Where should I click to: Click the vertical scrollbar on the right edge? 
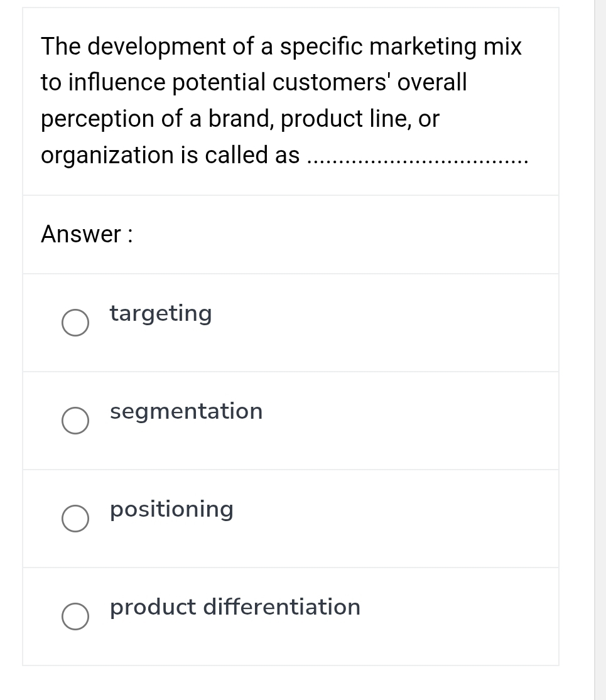coord(600,350)
